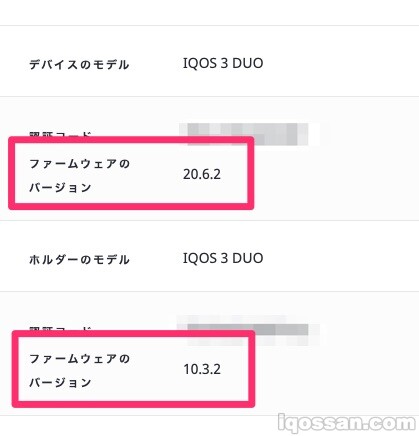Viewport: 419px width, 436px height.
Task: Select the first ファームウェアのバージョン label
Action: click(79, 176)
